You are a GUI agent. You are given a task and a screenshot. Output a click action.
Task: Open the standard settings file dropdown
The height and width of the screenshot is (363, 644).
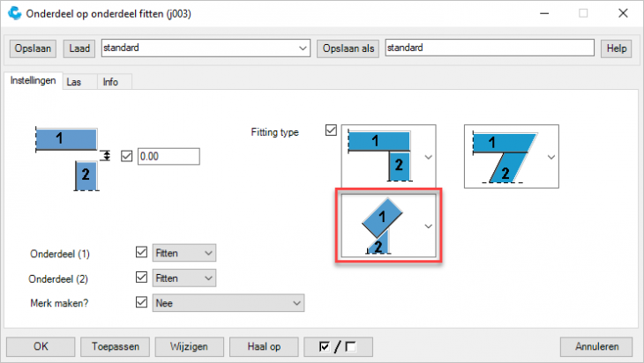coord(303,48)
